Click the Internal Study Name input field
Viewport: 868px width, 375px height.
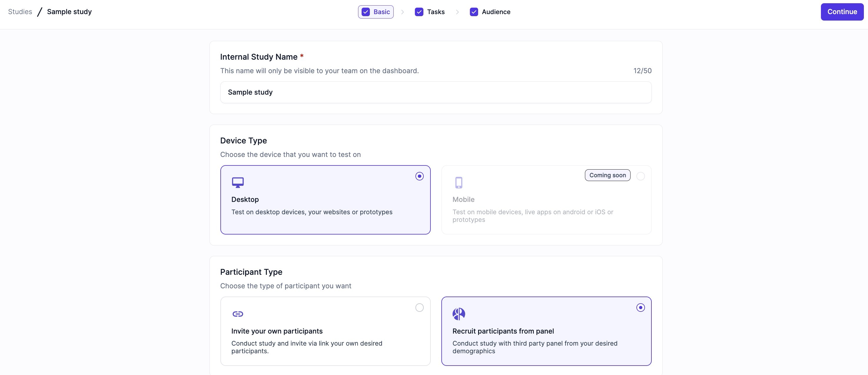click(435, 92)
